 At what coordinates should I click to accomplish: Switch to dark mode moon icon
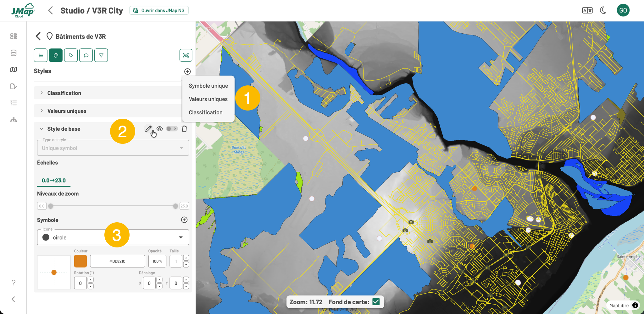(603, 10)
